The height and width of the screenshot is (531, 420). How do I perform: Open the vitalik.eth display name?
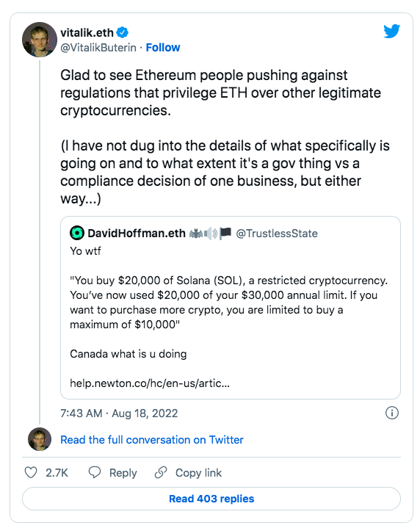tap(87, 32)
